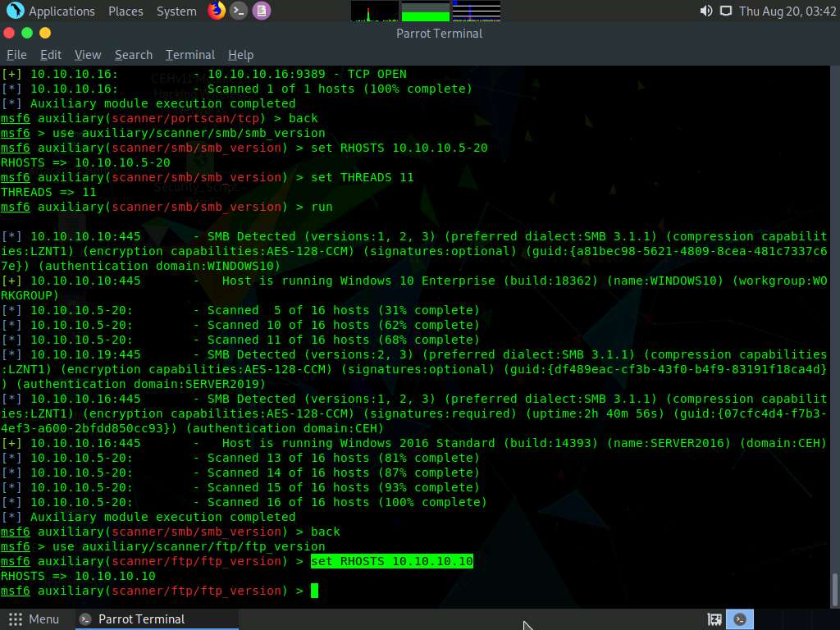Open the network monitor graph applet
Screen dimensions: 840x630
click(x=477, y=11)
